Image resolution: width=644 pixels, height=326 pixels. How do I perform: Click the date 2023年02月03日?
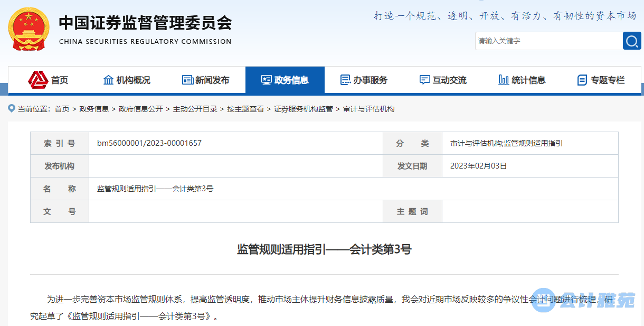[478, 166]
